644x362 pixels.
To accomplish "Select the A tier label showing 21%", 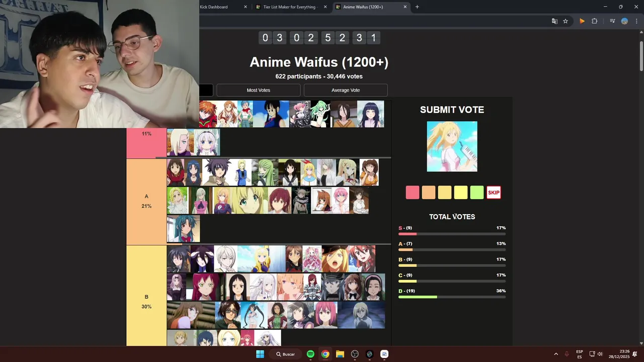I will click(146, 202).
